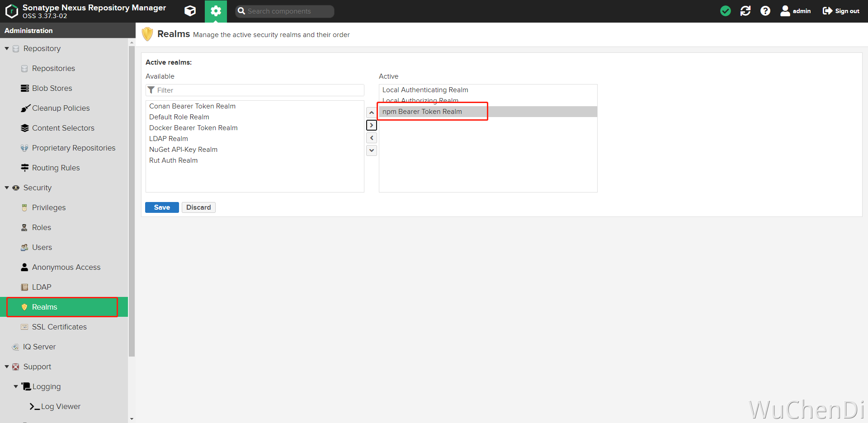Click the Support lifebuoy icon
This screenshot has height=423, width=868.
(x=16, y=367)
